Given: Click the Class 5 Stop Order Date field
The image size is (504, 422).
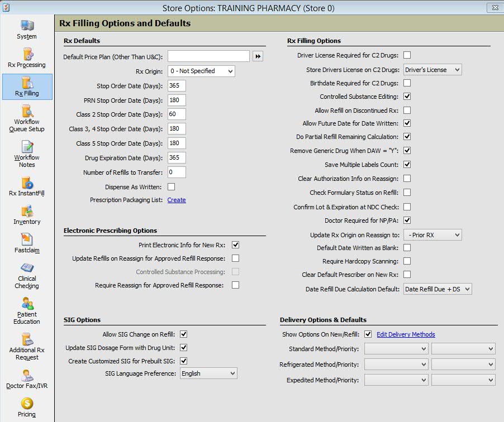Looking at the screenshot, I should coord(177,143).
